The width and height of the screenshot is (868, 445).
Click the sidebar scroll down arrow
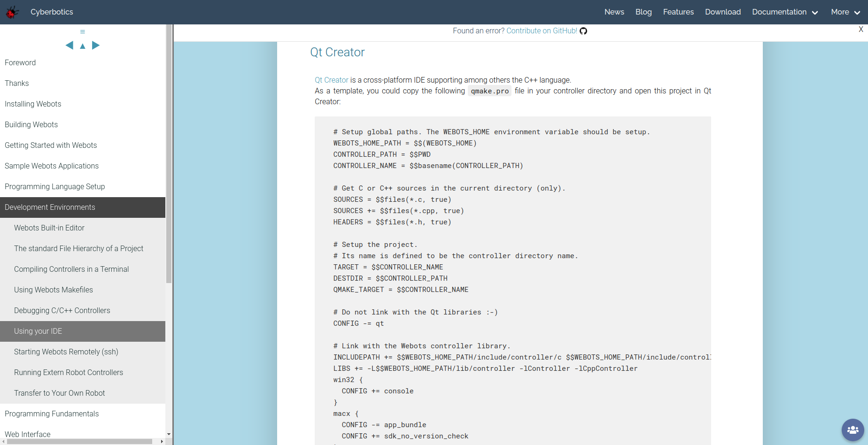169,435
